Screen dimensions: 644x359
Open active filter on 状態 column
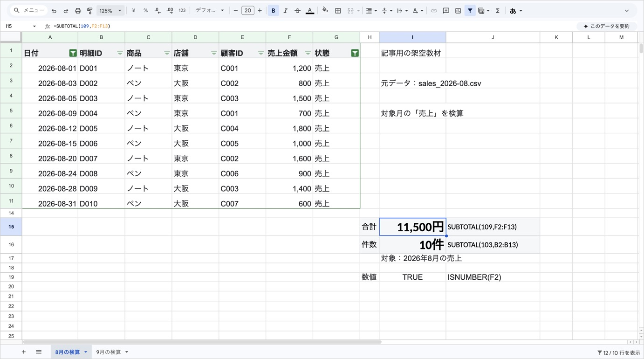[x=355, y=54]
